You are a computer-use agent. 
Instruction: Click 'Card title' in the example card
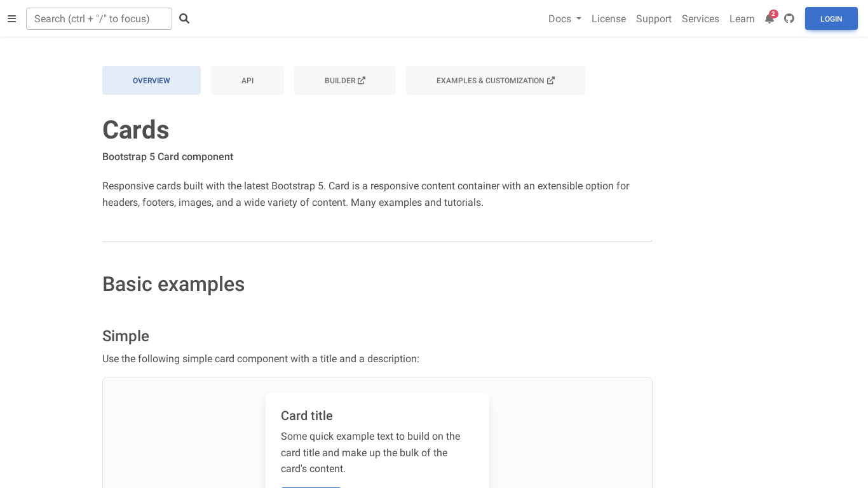307,416
